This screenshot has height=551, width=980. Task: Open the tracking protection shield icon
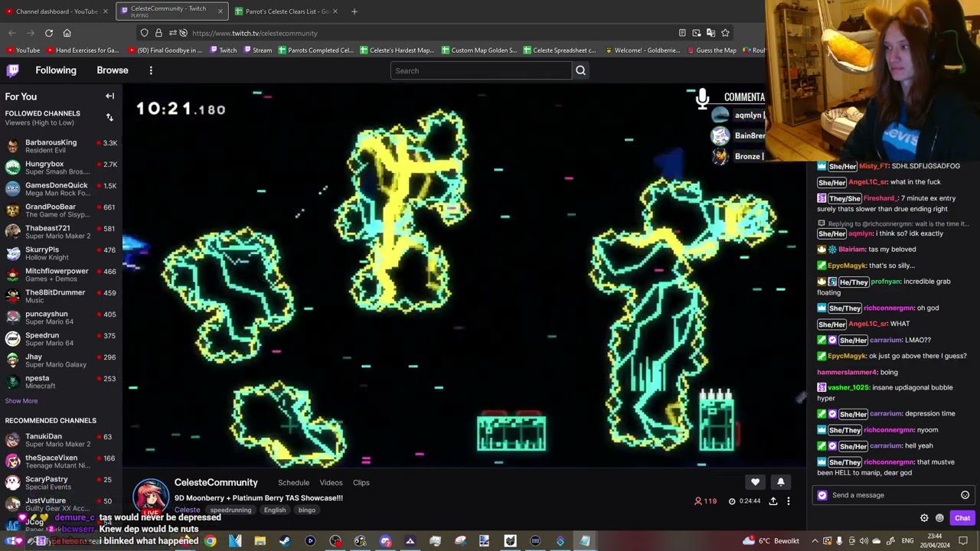pos(144,33)
